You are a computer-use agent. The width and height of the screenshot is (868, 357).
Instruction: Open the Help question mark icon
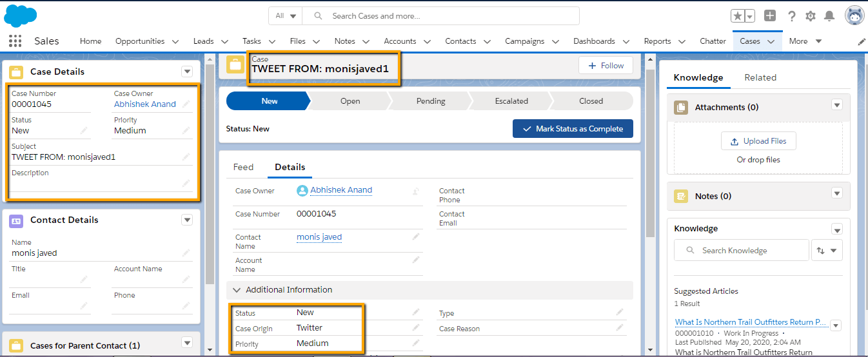791,16
